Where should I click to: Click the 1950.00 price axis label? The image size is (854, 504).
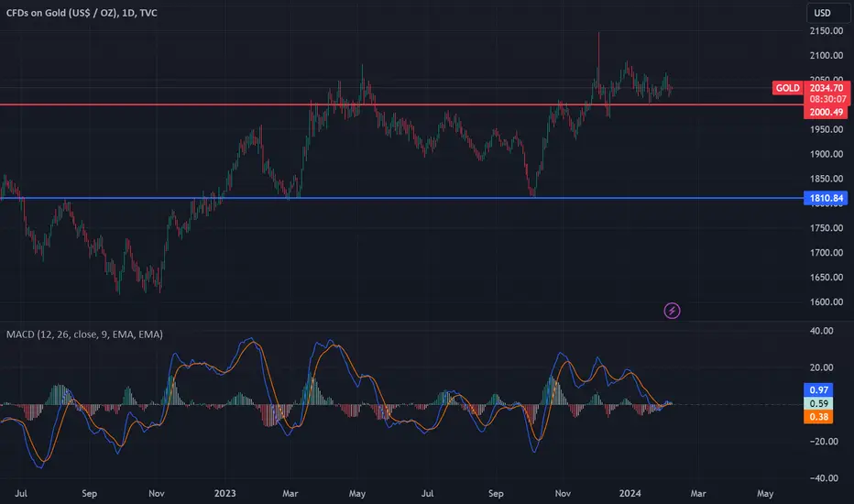click(827, 130)
